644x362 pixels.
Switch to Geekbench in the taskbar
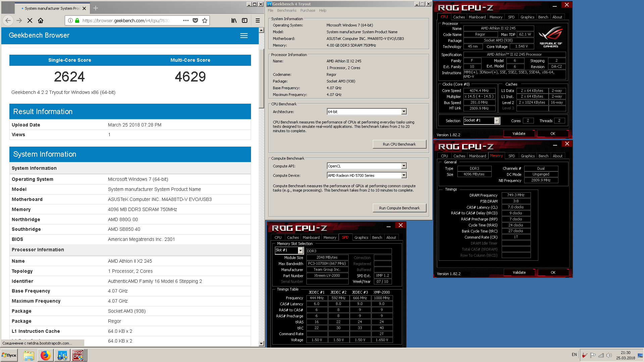(62, 355)
